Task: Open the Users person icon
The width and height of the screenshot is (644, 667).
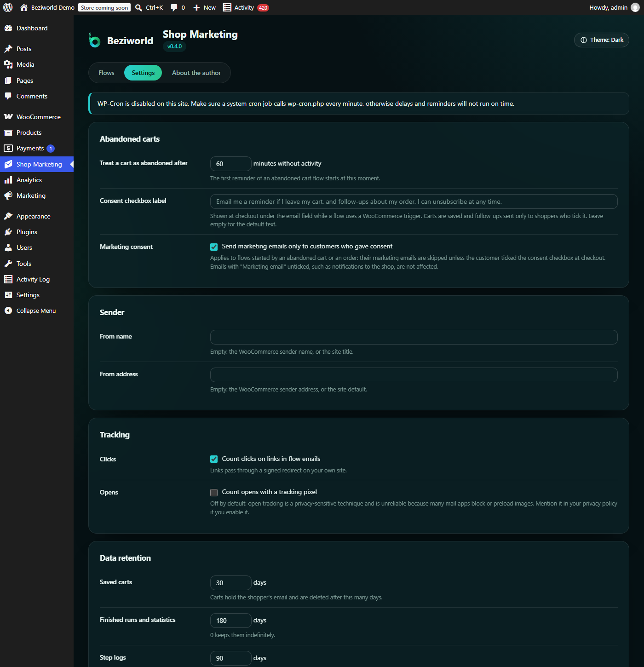Action: (x=8, y=247)
